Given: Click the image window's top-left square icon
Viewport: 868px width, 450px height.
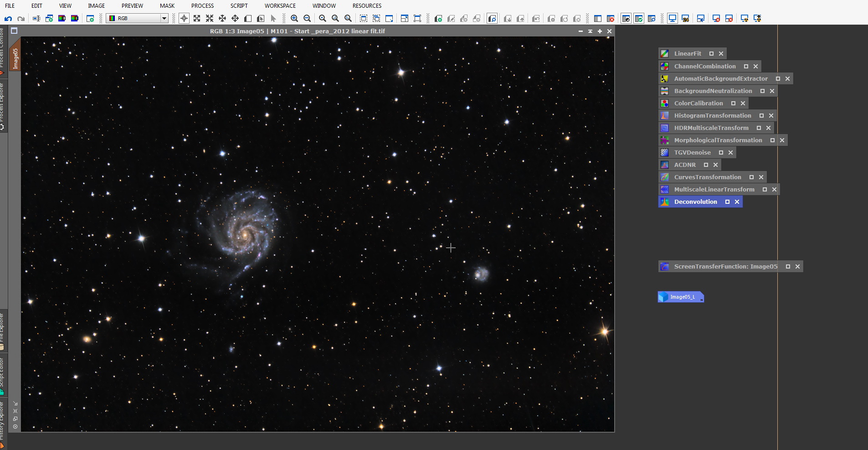Looking at the screenshot, I should pyautogui.click(x=14, y=31).
